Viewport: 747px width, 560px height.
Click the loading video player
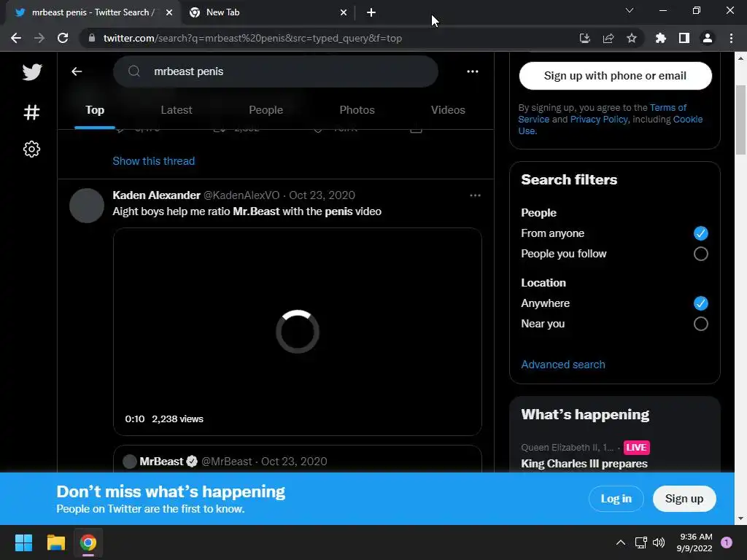[298, 332]
